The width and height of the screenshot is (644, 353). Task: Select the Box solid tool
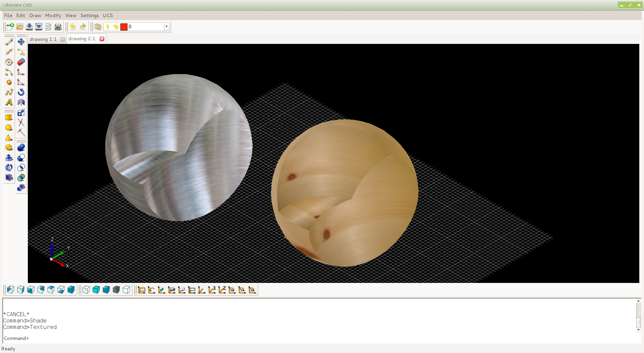(x=9, y=117)
